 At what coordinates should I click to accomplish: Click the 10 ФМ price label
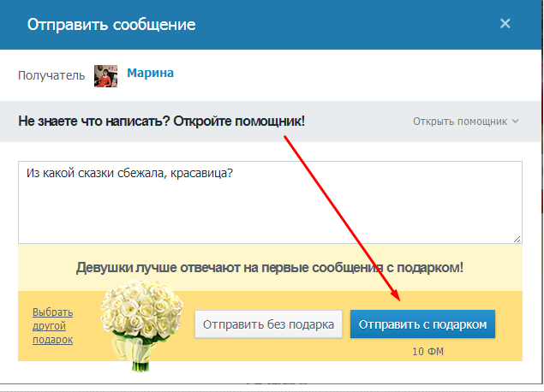click(x=427, y=352)
